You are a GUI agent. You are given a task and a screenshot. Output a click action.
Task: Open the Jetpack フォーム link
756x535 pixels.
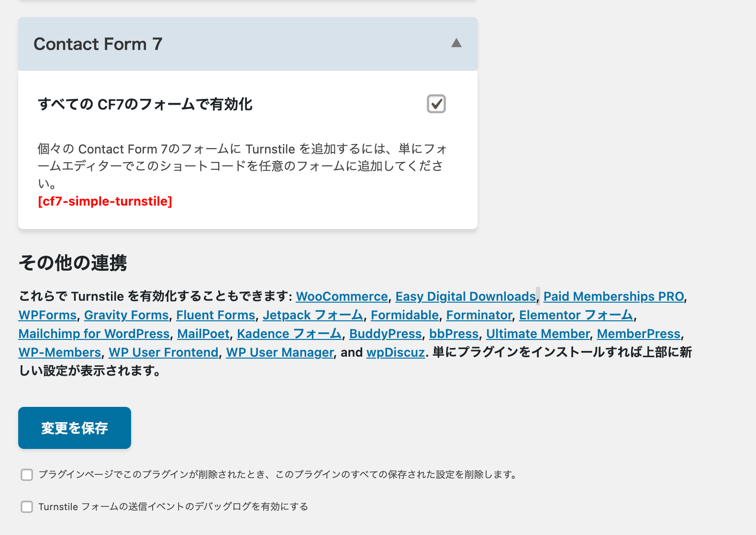click(313, 315)
